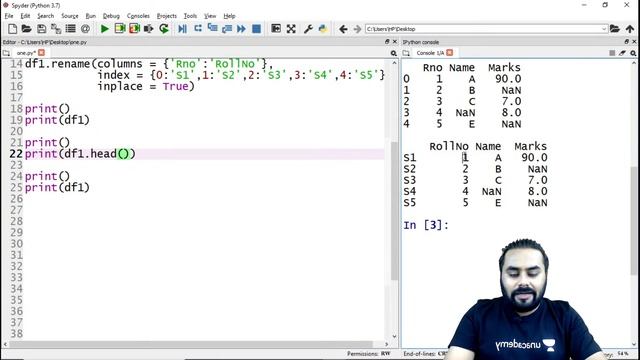Image resolution: width=640 pixels, height=360 pixels.
Task: Click the working directory path field
Action: click(x=483, y=29)
